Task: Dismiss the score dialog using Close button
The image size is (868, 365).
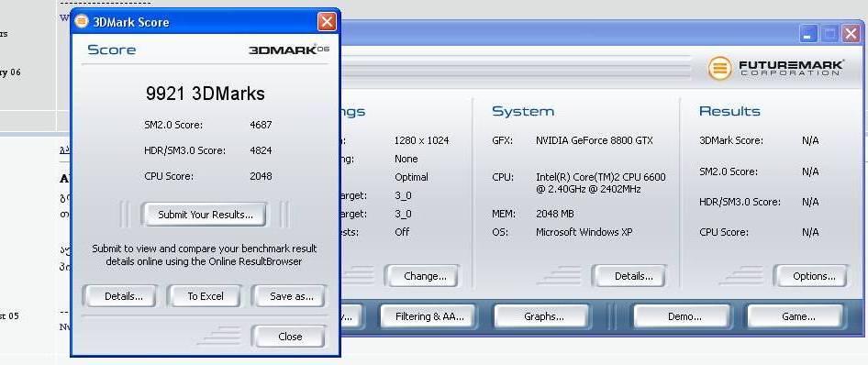Action: 290,337
